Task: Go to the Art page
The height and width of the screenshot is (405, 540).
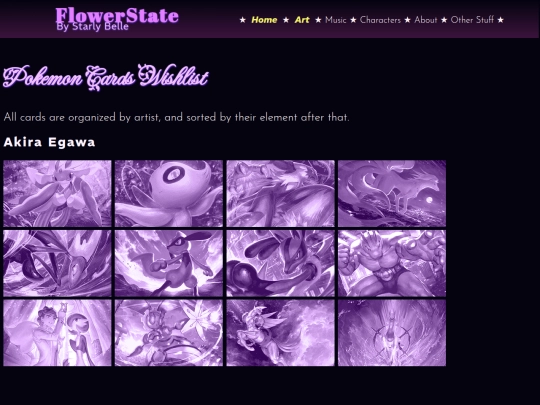Action: (x=302, y=20)
